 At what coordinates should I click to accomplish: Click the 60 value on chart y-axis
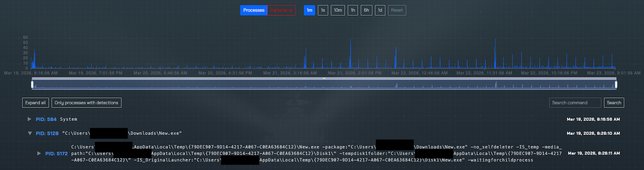(25, 37)
